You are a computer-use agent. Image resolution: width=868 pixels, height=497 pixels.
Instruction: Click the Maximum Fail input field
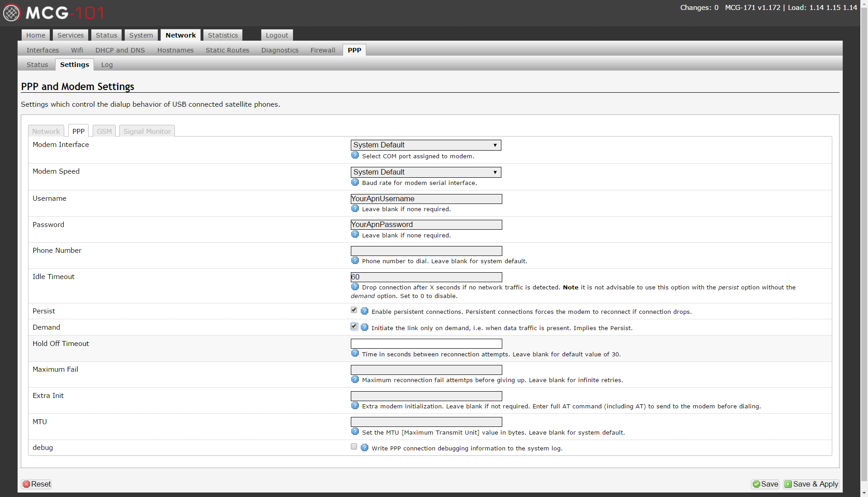[x=426, y=370]
